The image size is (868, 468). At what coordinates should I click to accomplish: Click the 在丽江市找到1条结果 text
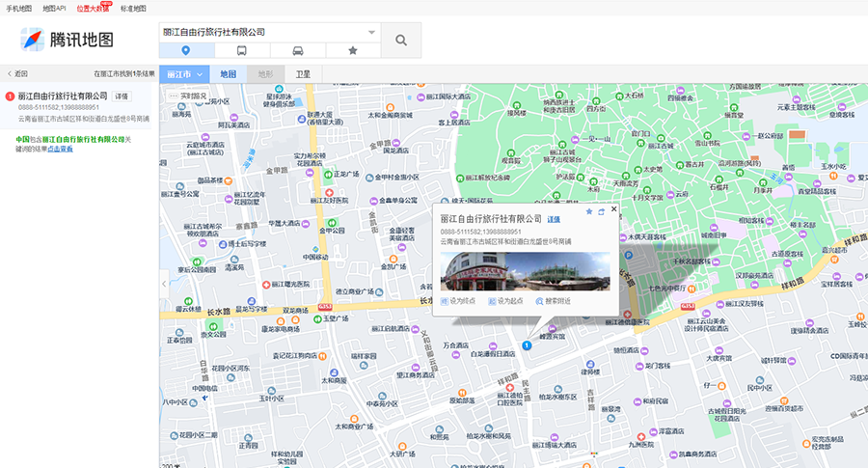(x=124, y=73)
